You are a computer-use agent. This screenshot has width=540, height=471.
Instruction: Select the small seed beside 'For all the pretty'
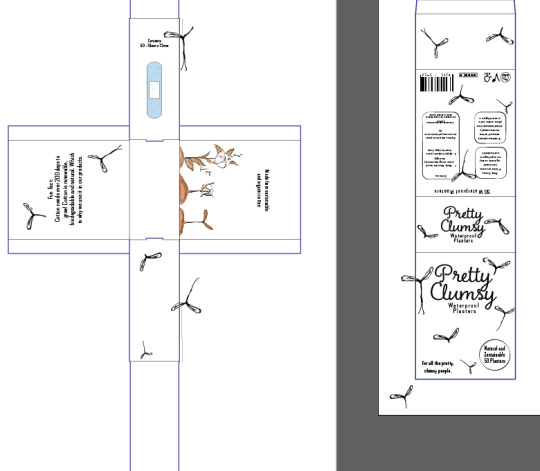click(468, 366)
